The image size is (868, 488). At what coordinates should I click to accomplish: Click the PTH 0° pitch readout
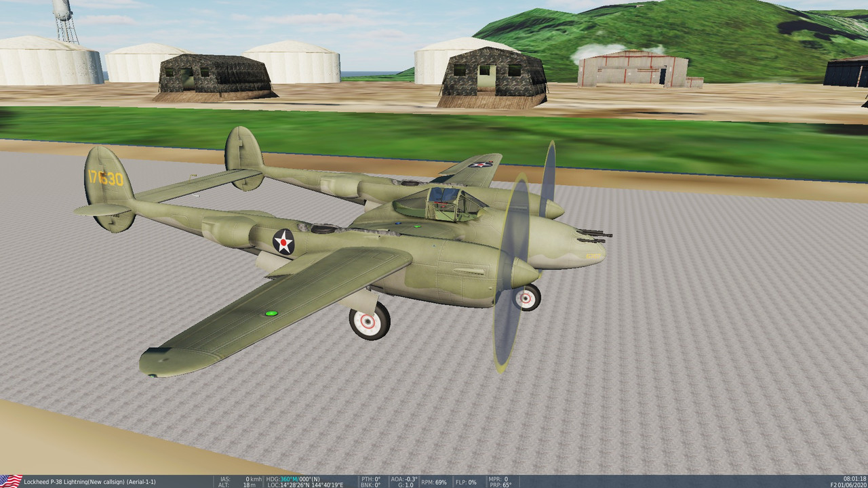click(x=371, y=479)
